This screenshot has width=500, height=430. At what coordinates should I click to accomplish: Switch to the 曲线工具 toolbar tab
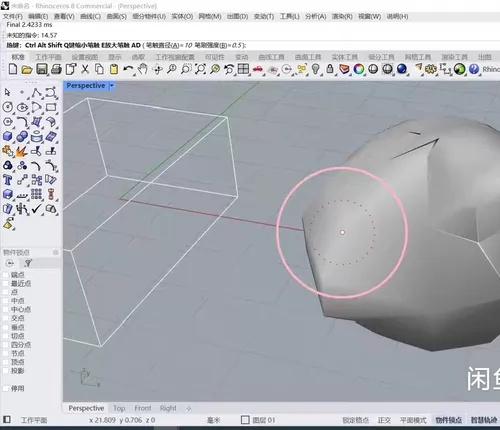click(x=271, y=57)
